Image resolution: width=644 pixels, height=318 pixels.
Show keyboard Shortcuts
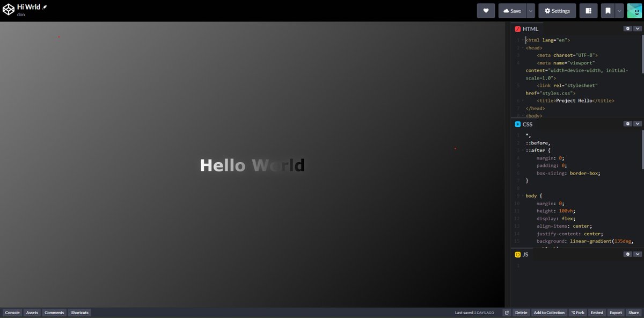pyautogui.click(x=79, y=313)
